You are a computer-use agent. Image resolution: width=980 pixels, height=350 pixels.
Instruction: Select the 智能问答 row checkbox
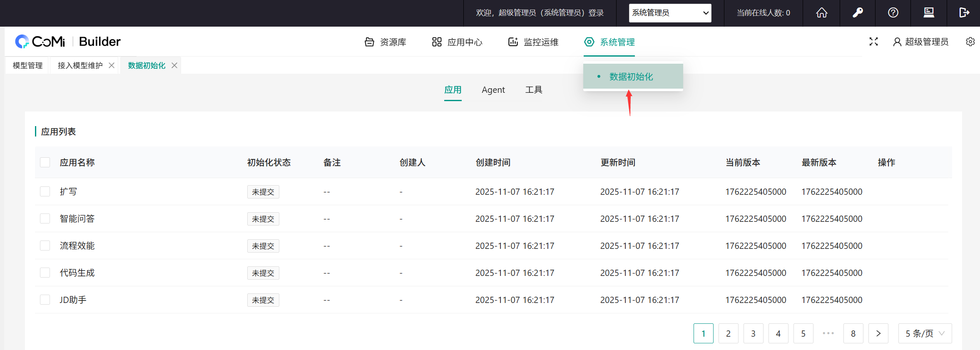pyautogui.click(x=45, y=218)
